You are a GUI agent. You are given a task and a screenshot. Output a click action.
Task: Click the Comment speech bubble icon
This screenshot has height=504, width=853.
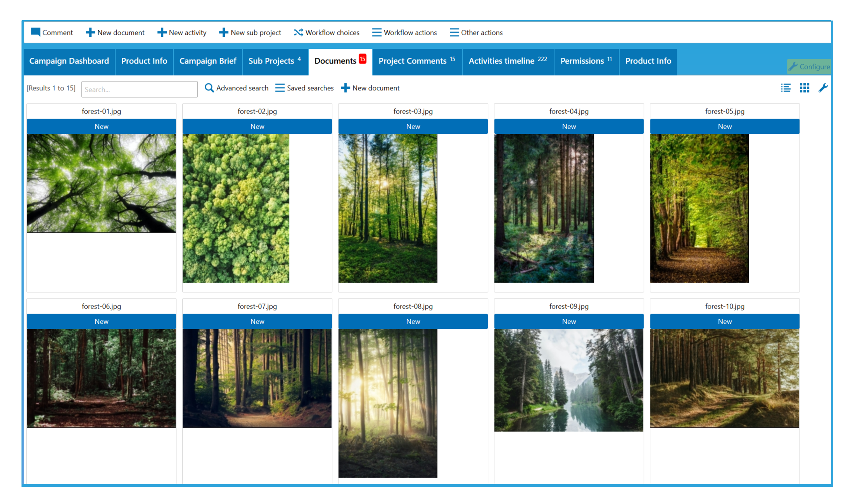(x=36, y=32)
